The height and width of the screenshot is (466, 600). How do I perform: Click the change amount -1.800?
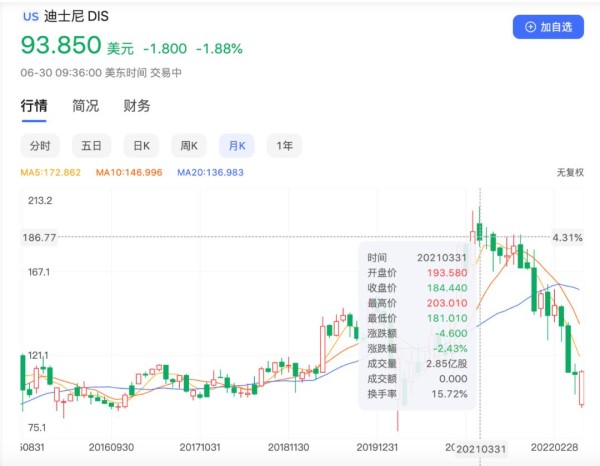tap(165, 49)
